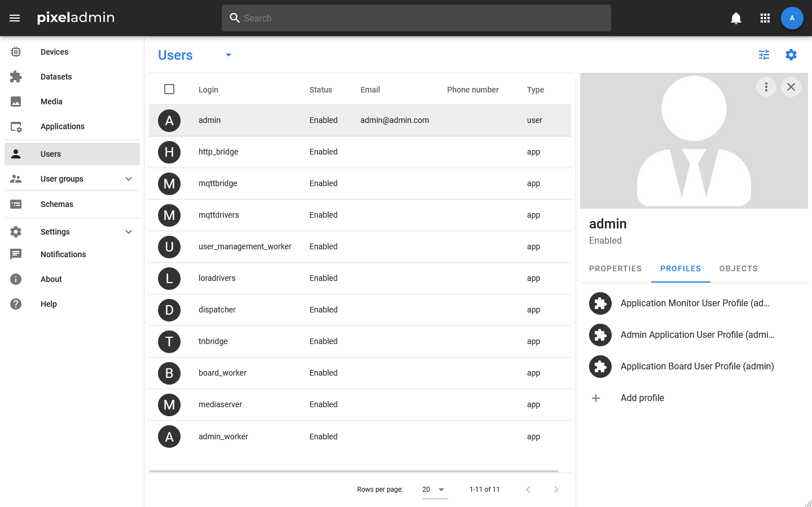
Task: Open the hamburger navigation menu
Action: (15, 18)
